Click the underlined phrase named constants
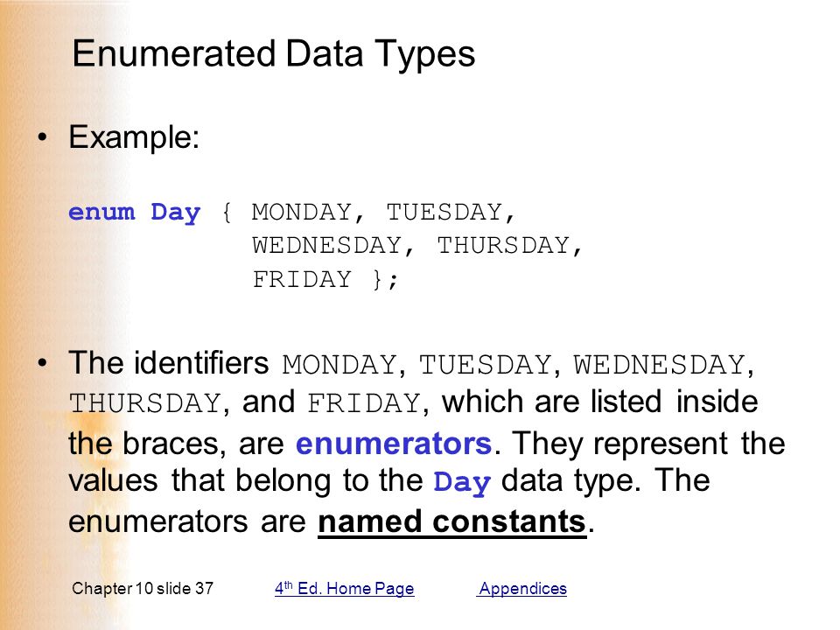Viewport: 840px width, 630px height. [x=452, y=521]
